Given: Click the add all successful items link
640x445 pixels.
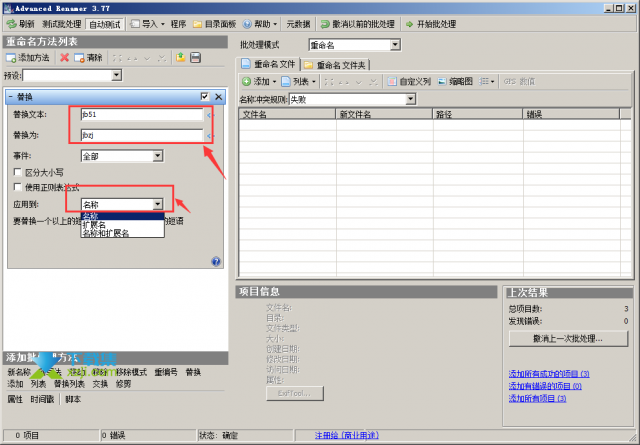Looking at the screenshot, I should pyautogui.click(x=549, y=374).
